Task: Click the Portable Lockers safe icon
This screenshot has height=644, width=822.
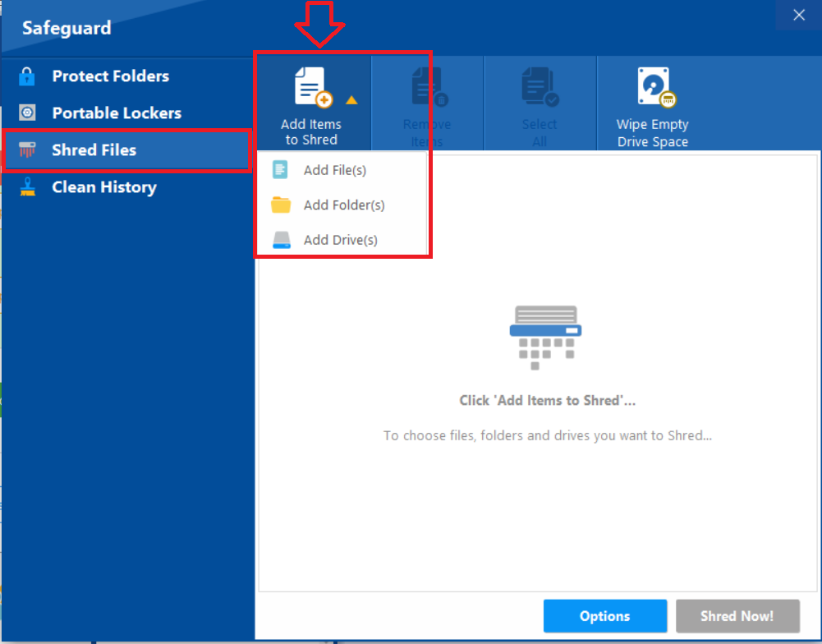Action: 27,113
